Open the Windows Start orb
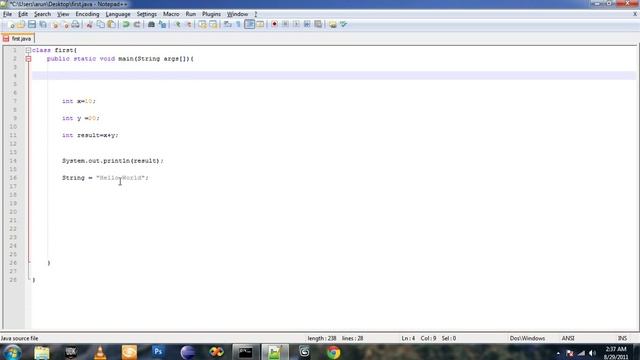 pos(12,352)
